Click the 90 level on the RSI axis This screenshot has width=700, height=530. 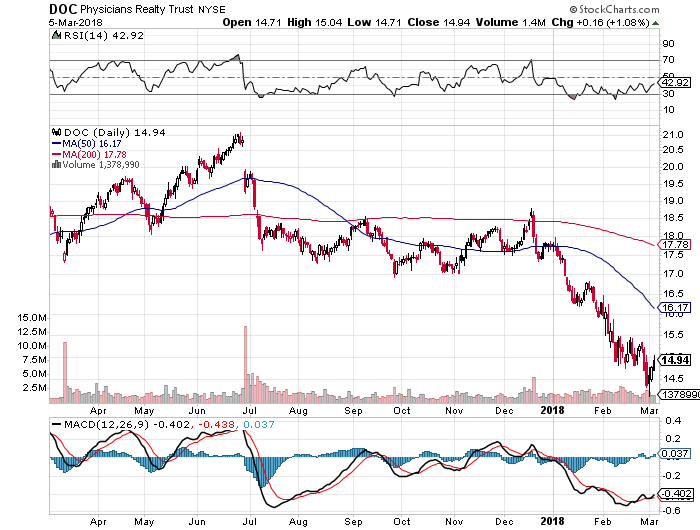tap(668, 44)
